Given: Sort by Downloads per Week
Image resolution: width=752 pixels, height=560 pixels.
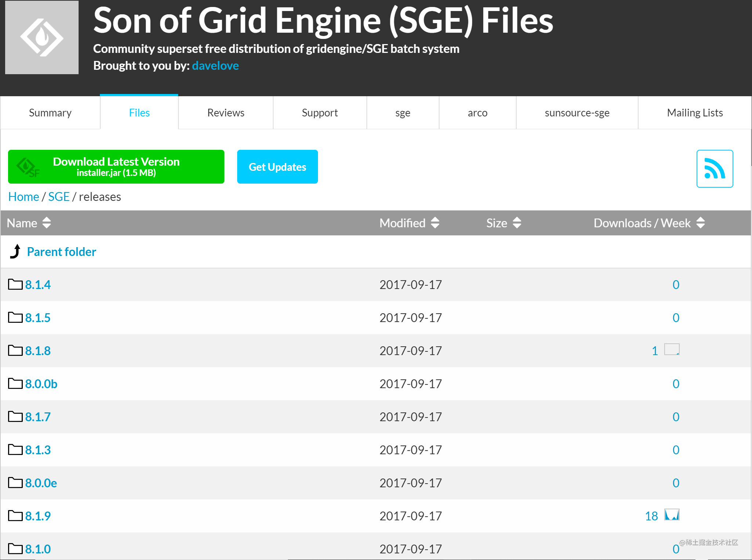Looking at the screenshot, I should click(x=701, y=223).
